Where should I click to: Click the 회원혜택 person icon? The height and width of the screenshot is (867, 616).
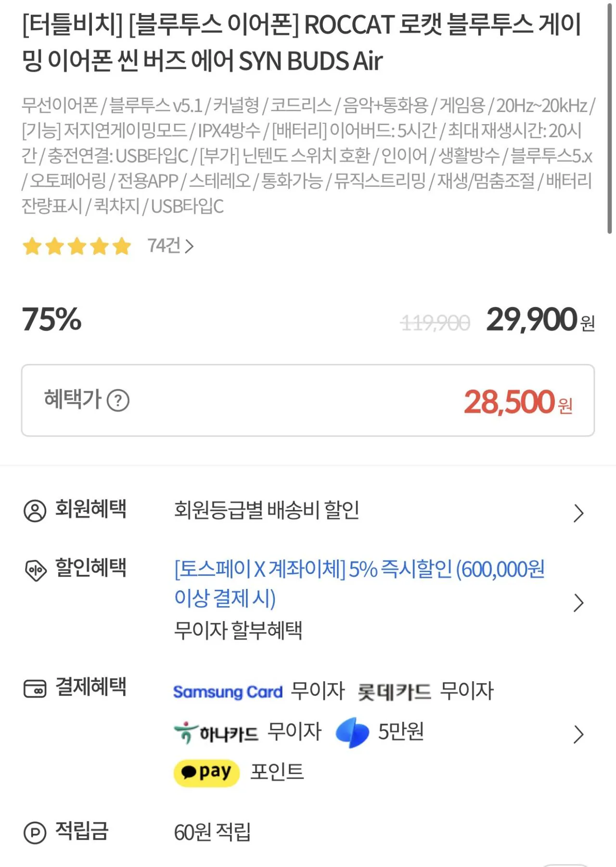pos(35,510)
